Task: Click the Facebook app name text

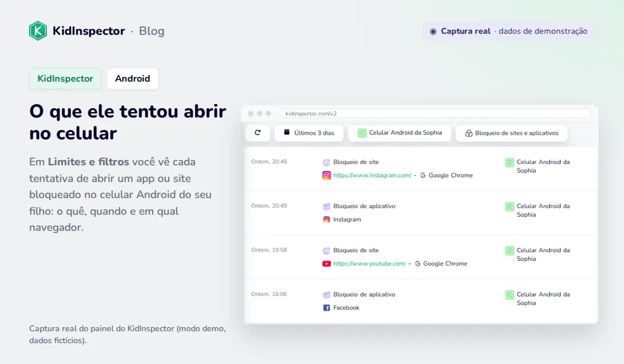Action: pyautogui.click(x=346, y=308)
